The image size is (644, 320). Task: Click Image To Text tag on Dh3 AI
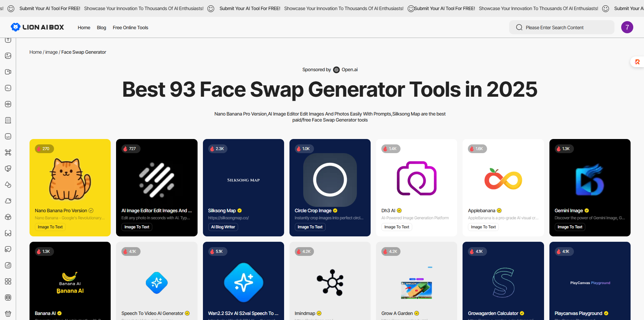(397, 227)
